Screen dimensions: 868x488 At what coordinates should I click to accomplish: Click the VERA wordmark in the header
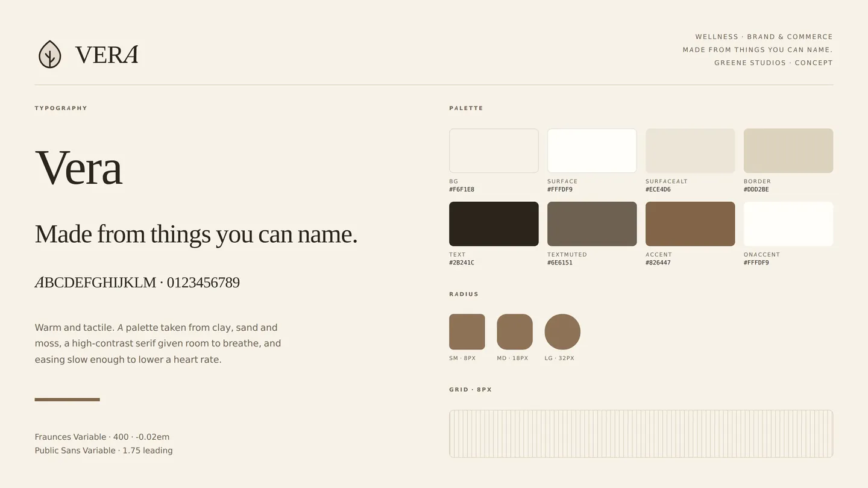(x=107, y=55)
